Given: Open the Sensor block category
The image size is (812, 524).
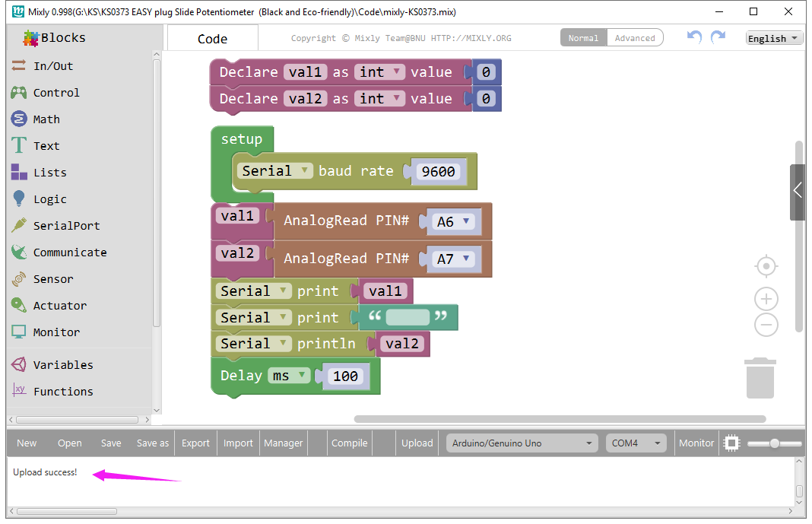Looking at the screenshot, I should [x=53, y=279].
